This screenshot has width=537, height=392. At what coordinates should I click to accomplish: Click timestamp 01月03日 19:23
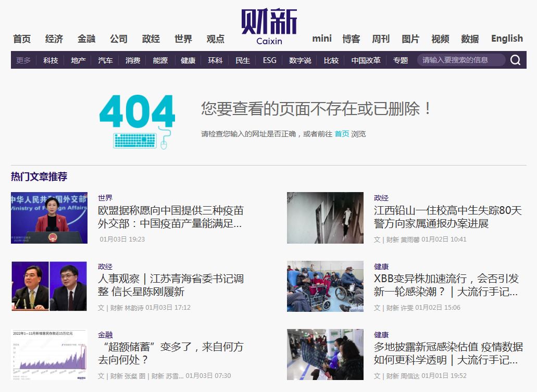pos(122,239)
